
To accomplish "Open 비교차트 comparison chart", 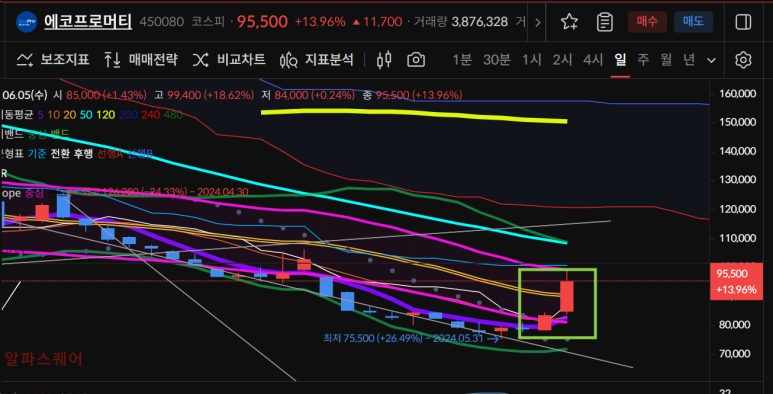I will pyautogui.click(x=229, y=60).
